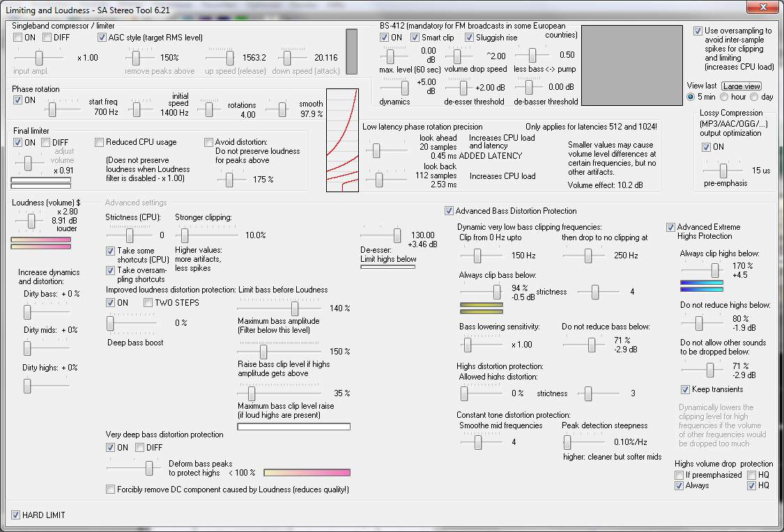
Task: Click the BS-412 gray history display
Action: tap(632, 65)
